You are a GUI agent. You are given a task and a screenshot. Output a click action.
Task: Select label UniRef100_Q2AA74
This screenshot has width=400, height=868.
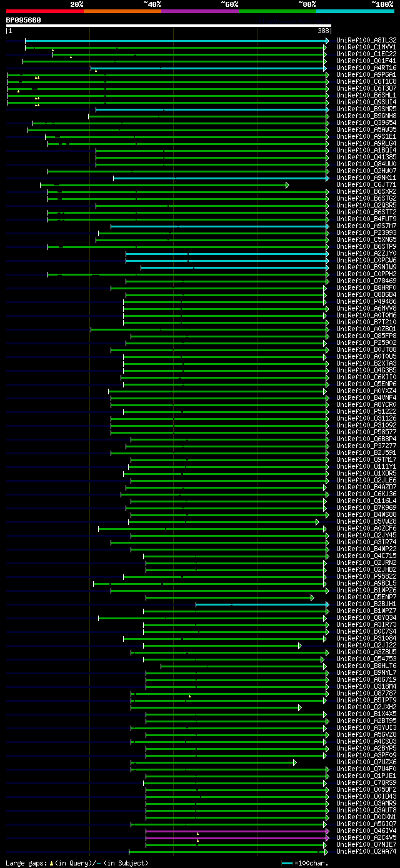click(366, 851)
